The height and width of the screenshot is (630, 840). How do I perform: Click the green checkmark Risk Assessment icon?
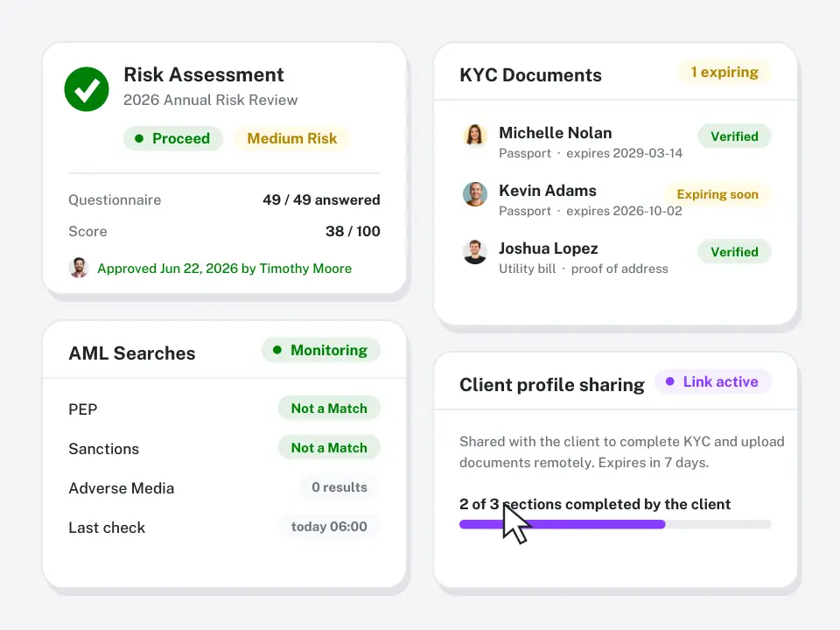(87, 89)
